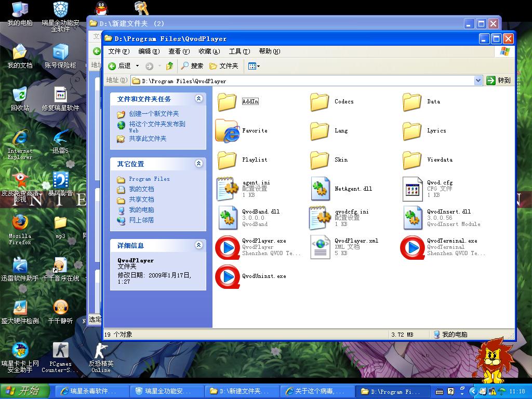Switch to 瑞星全功能安 taskbar item
The height and width of the screenshot is (399, 532).
(x=167, y=391)
